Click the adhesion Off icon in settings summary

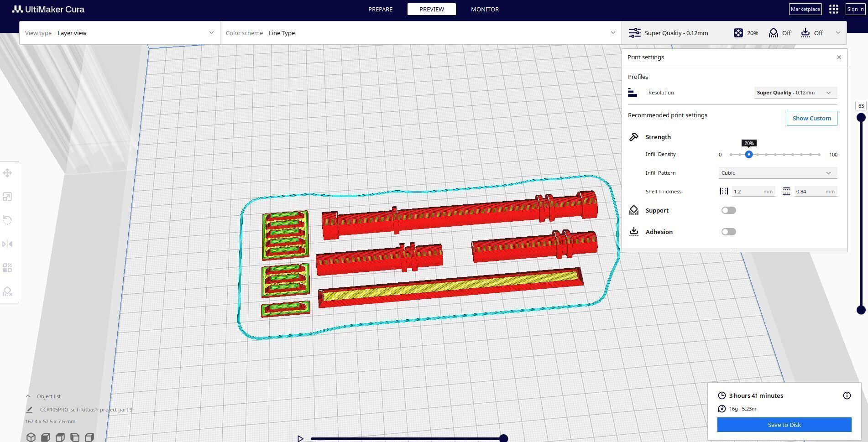coord(805,33)
